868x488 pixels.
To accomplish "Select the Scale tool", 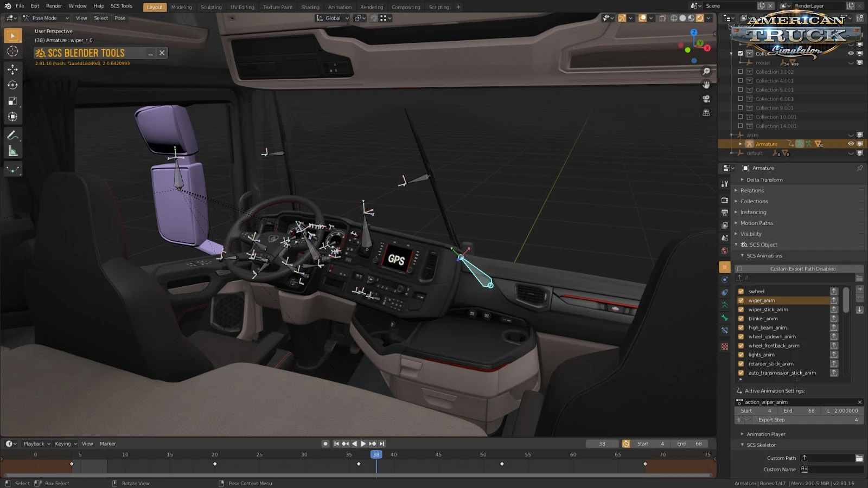I will click(13, 101).
